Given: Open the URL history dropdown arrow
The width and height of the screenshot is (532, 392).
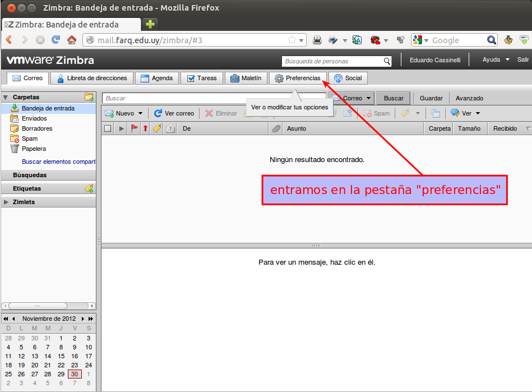Looking at the screenshot, I should [x=301, y=40].
